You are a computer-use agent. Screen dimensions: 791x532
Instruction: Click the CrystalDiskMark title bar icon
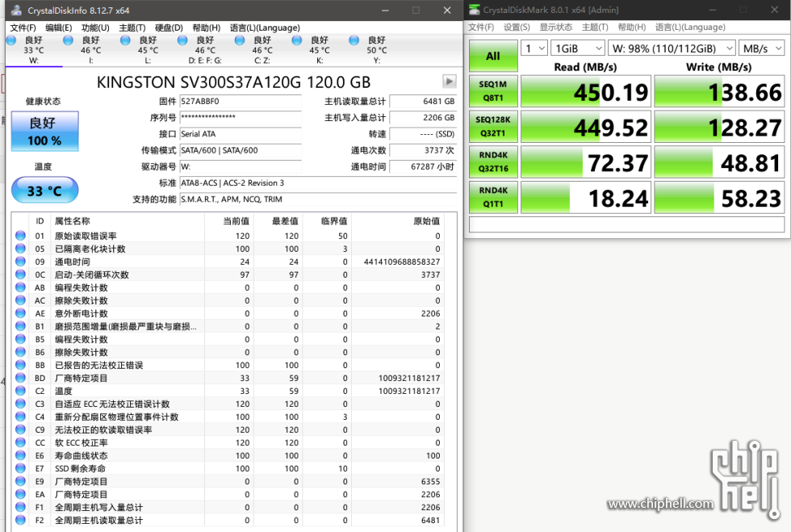474,10
